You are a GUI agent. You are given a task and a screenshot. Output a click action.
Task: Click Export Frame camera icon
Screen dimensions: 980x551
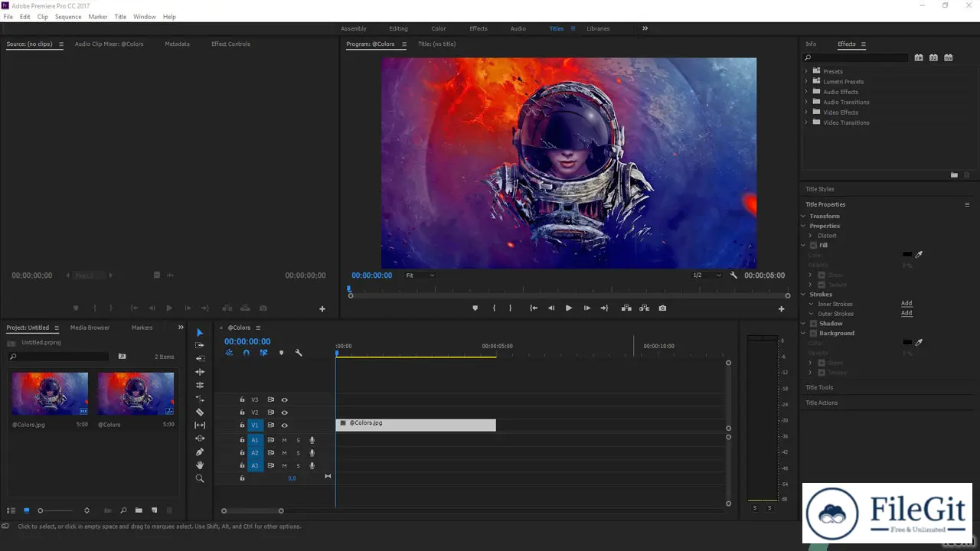coord(662,308)
